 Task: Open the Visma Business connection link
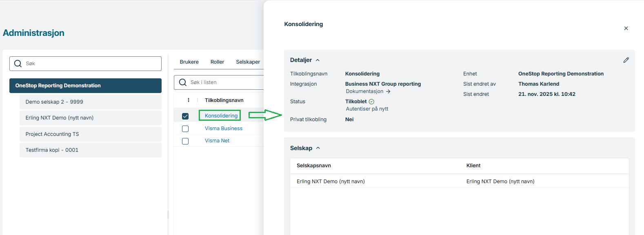coord(223,129)
